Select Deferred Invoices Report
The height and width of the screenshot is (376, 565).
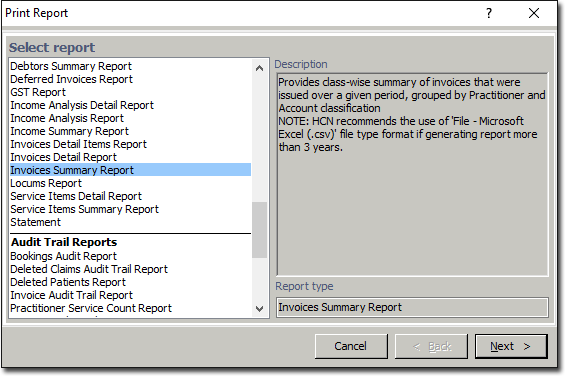(x=71, y=79)
